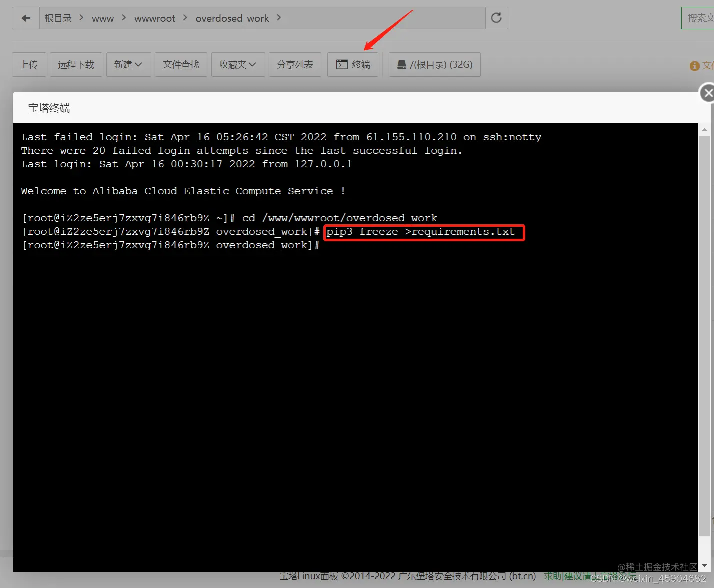
Task: Open the 求助 help link in footer
Action: coord(553,576)
